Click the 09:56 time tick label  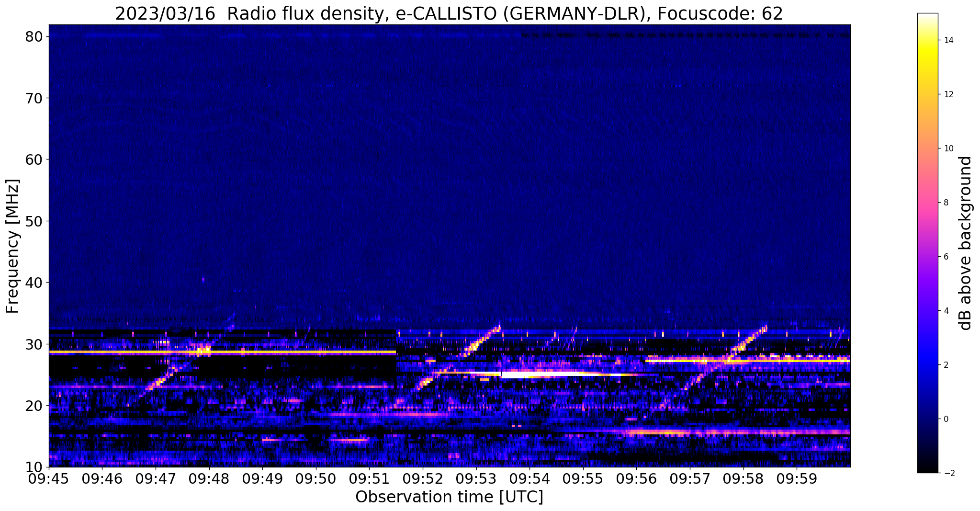click(x=636, y=479)
